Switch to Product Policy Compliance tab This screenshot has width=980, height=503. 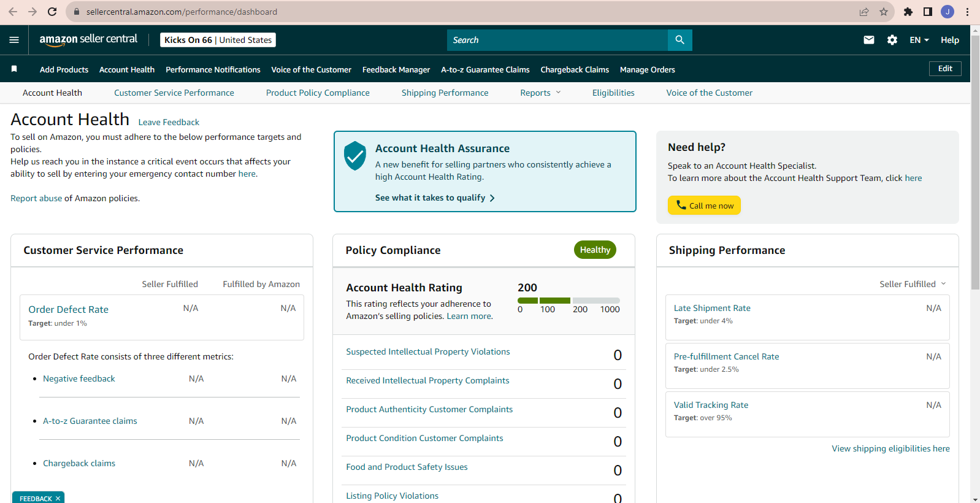pyautogui.click(x=318, y=93)
